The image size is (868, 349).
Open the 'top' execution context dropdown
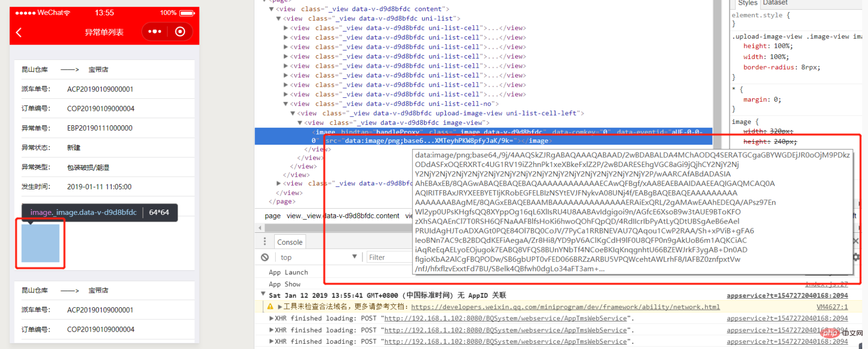pos(318,258)
